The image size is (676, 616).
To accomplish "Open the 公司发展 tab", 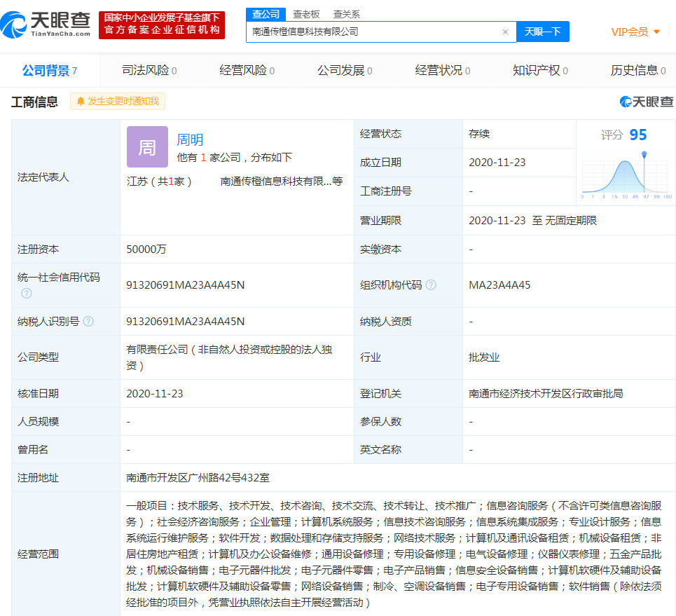I will 345,70.
